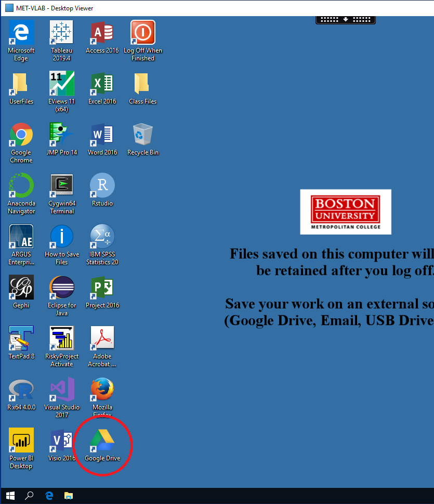Select the Google Drive desktop icon

pyautogui.click(x=102, y=442)
